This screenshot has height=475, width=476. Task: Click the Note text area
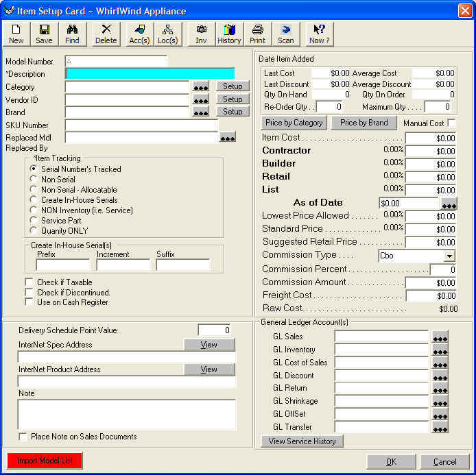tap(127, 414)
